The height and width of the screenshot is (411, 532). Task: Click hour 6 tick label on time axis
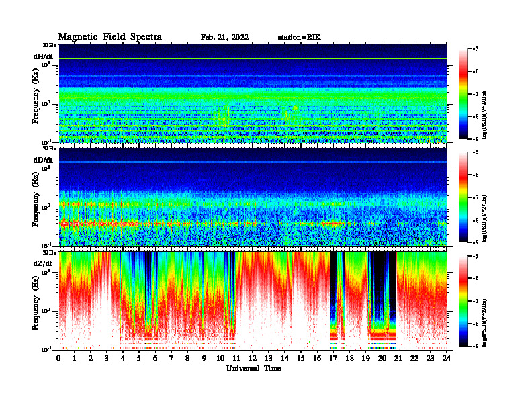(x=155, y=359)
